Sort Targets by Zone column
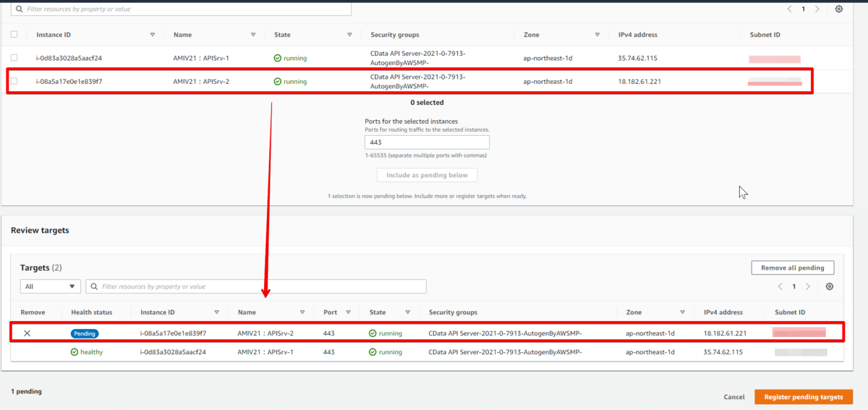Image resolution: width=868 pixels, height=410 pixels. point(684,312)
